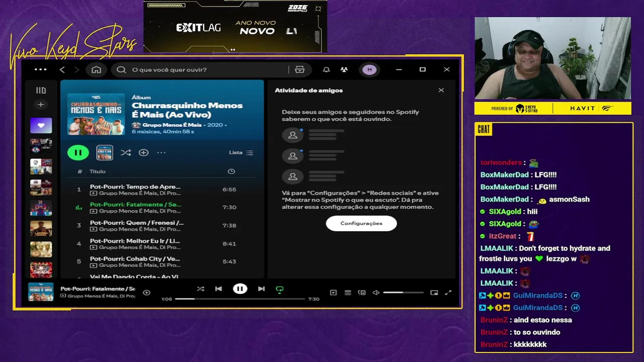Select track Pot-Pourri: Melhor Eu Ir

(162, 243)
